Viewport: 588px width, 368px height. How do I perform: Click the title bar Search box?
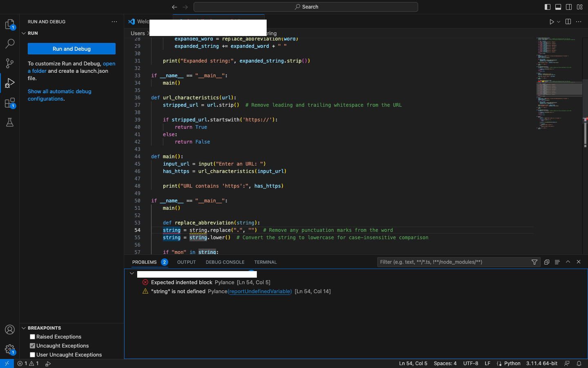[x=306, y=7]
